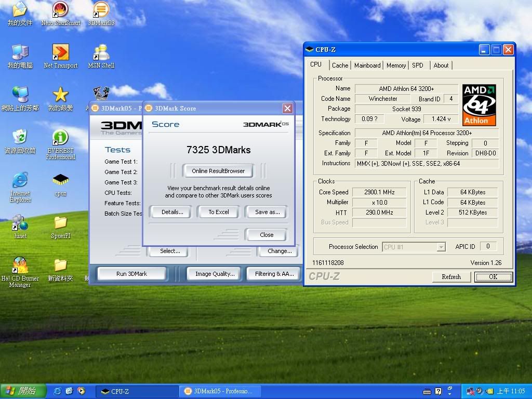Click the Code Name value Winchester
The height and width of the screenshot is (399, 532).
point(382,99)
